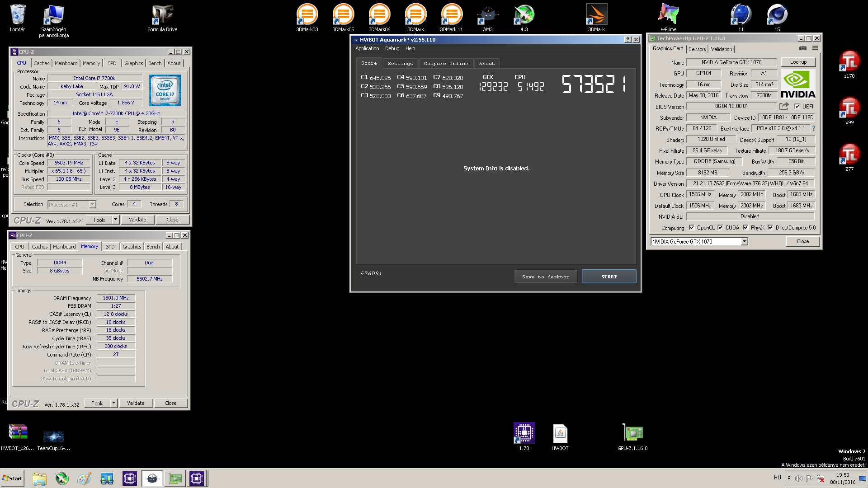Open 3DMark03 desktop shortcut
Viewport: 868px width, 488px height.
[307, 18]
